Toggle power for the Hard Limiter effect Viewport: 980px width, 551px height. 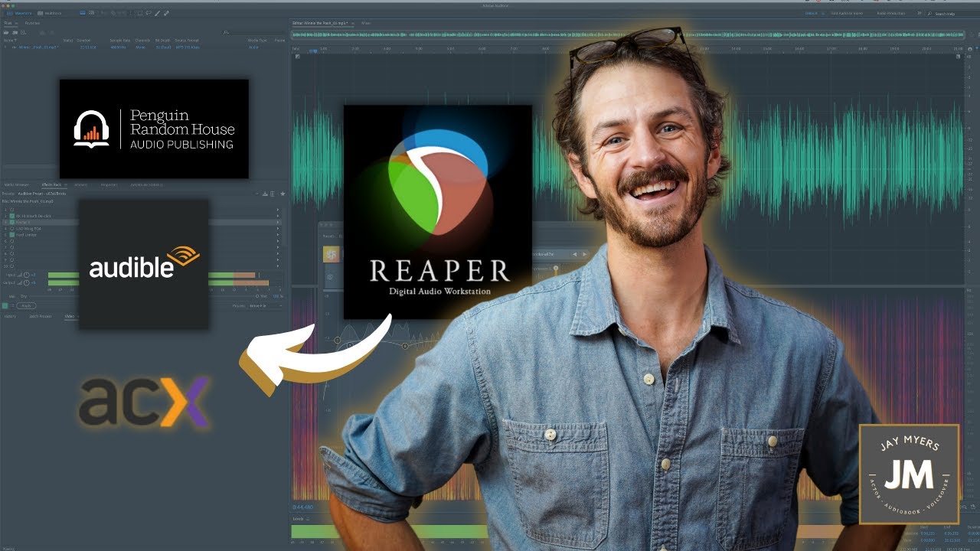click(11, 235)
